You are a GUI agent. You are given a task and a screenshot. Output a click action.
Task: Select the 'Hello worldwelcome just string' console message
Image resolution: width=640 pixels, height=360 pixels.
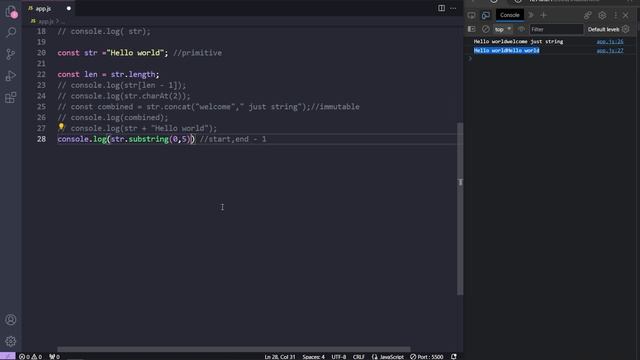[x=518, y=42]
